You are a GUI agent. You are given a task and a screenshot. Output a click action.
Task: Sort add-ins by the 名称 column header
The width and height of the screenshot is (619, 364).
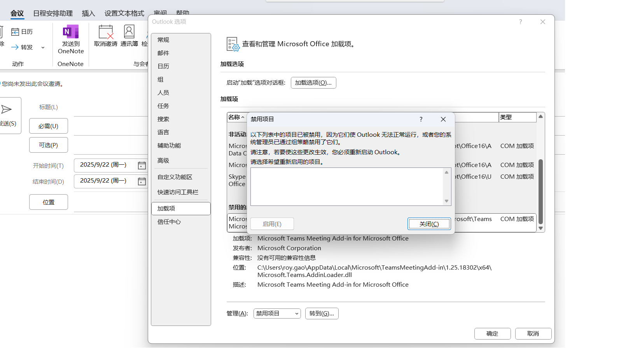click(x=236, y=117)
